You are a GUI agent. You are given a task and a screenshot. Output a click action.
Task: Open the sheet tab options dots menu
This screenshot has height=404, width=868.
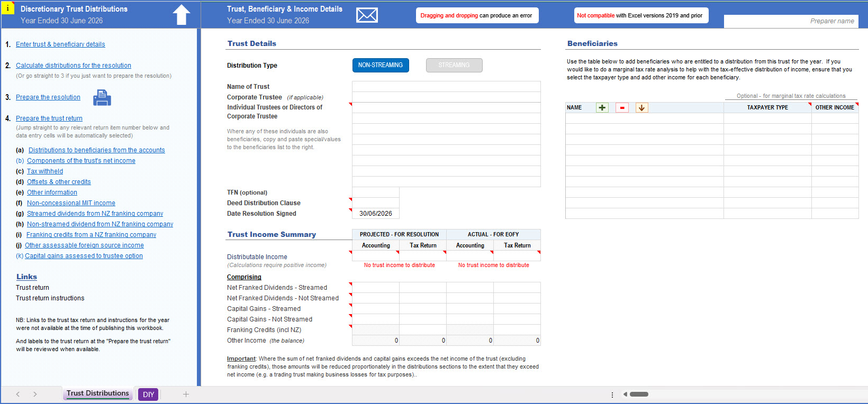[x=612, y=394]
